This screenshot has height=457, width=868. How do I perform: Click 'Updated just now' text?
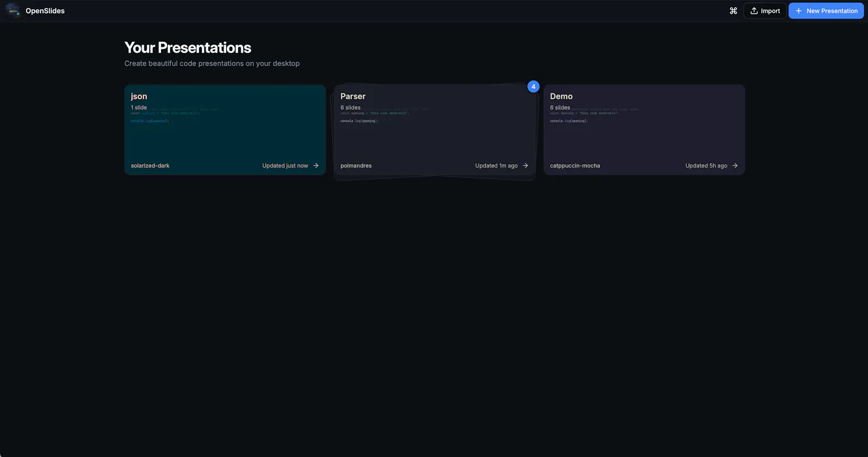tap(285, 166)
